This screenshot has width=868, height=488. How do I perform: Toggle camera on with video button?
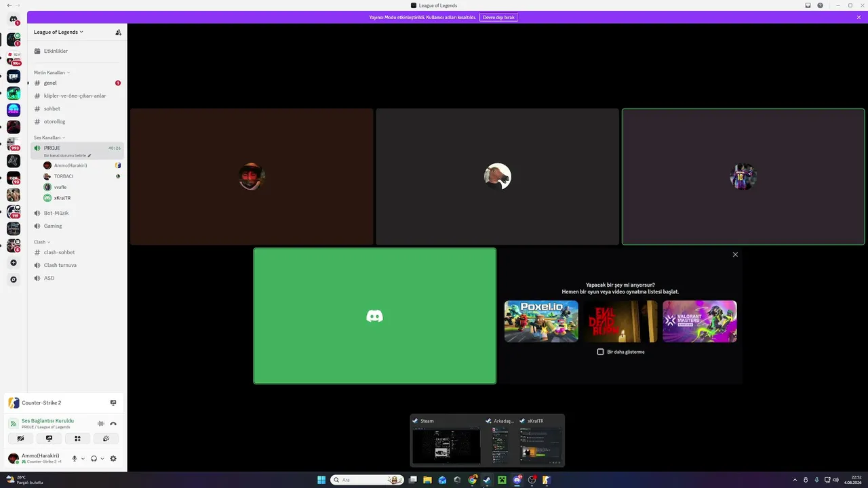pos(20,439)
